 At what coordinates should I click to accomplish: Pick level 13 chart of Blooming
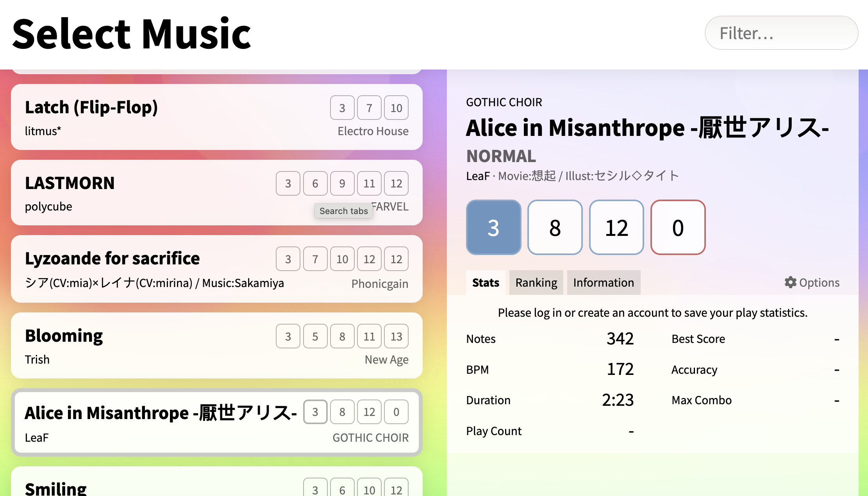coord(396,336)
